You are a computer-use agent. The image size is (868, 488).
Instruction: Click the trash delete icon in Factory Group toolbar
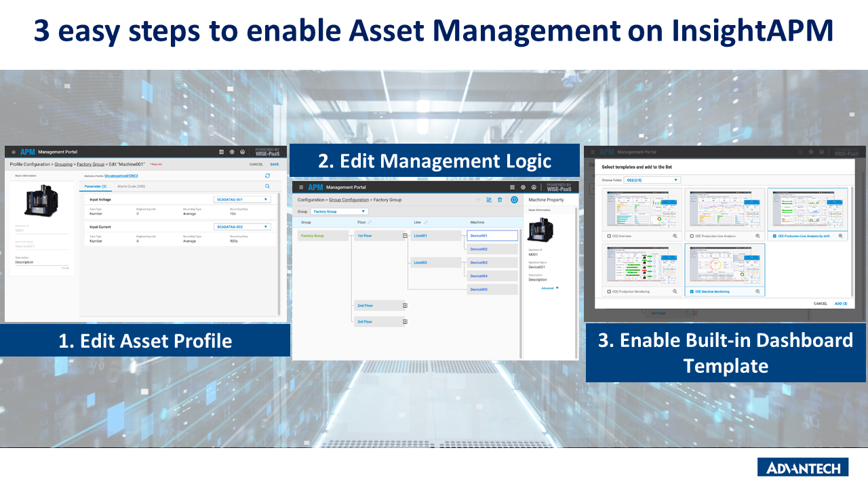pos(500,200)
